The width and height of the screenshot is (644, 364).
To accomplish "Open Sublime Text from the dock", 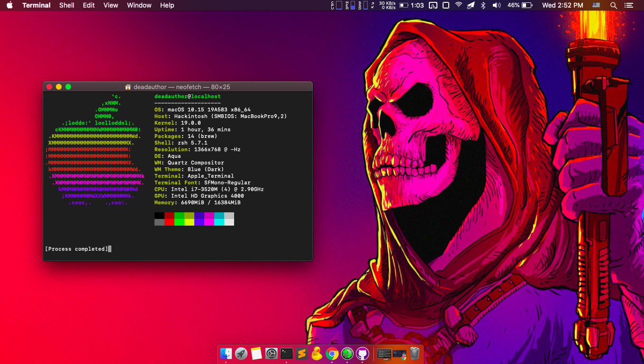I will [302, 354].
